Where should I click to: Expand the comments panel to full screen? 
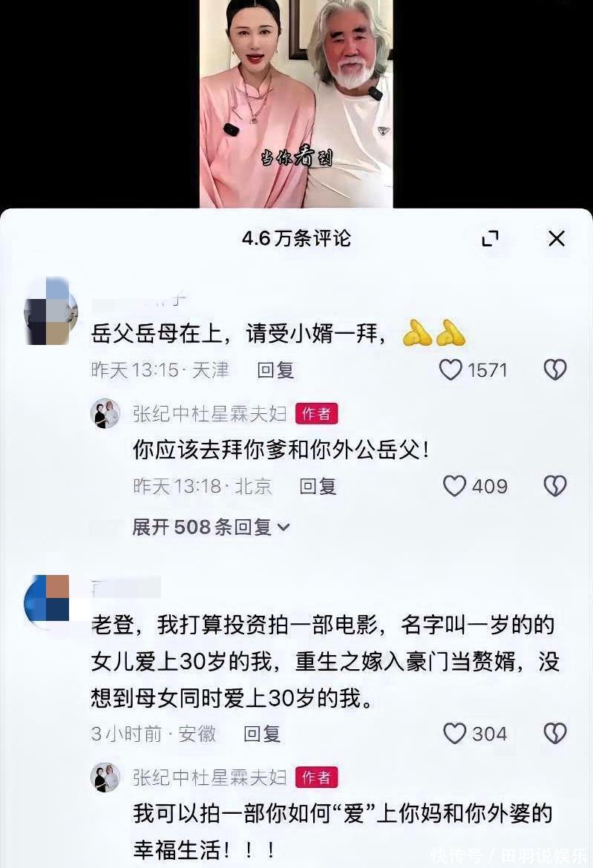490,239
